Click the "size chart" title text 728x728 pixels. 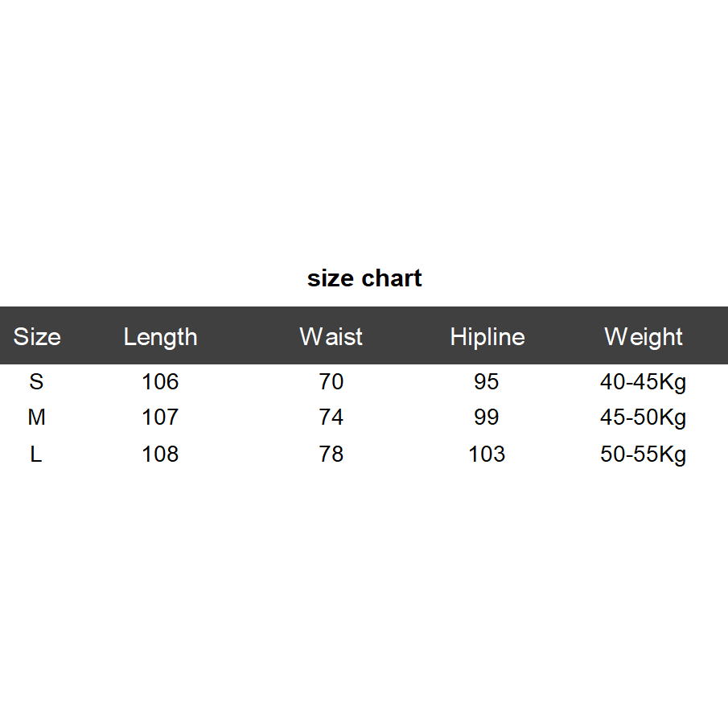[364, 278]
